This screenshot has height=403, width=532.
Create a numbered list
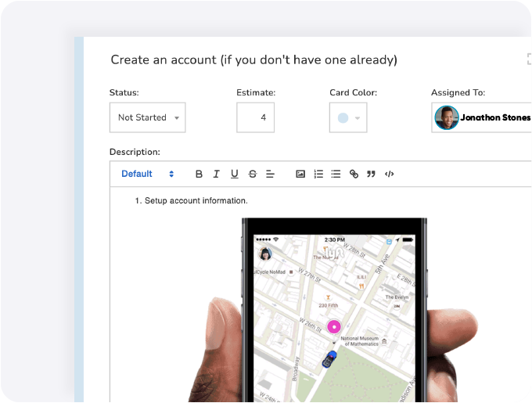pyautogui.click(x=318, y=174)
